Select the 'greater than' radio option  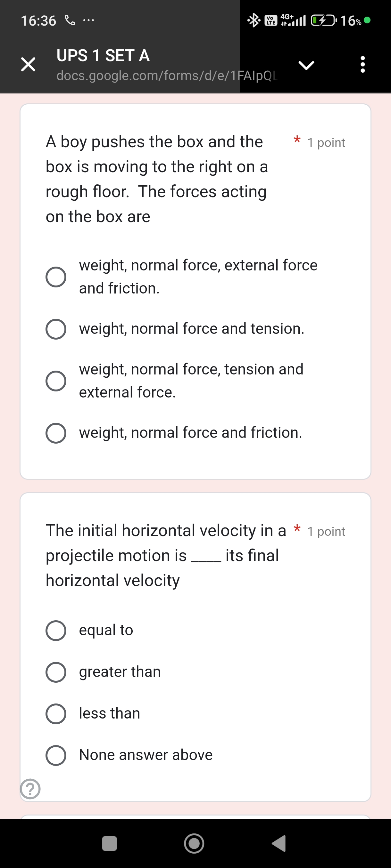pos(56,672)
